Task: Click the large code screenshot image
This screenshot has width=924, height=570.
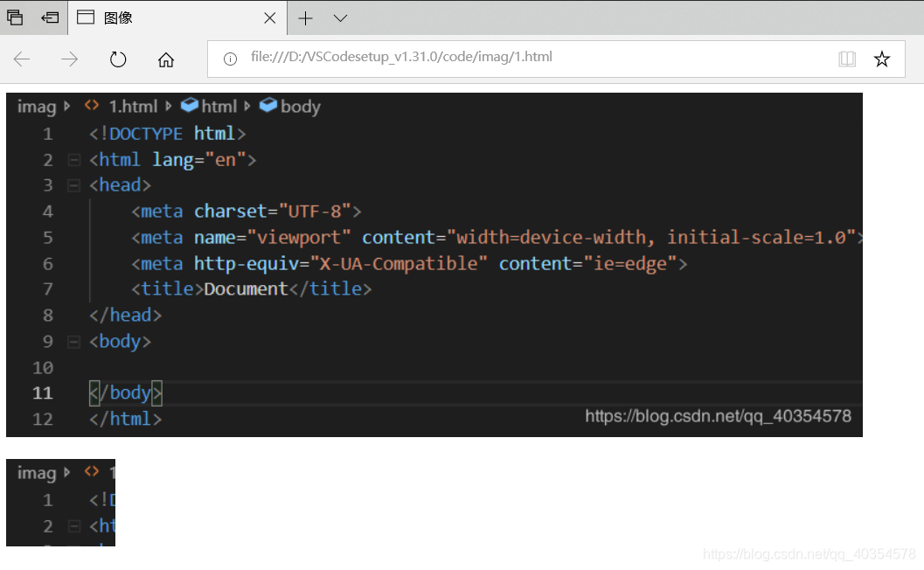Action: point(434,265)
